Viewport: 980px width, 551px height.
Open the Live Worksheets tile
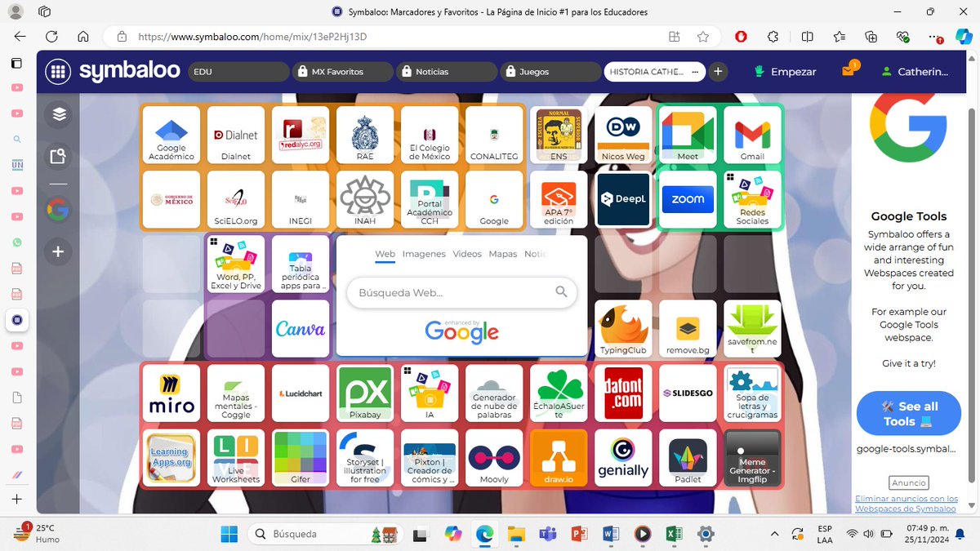click(x=236, y=457)
